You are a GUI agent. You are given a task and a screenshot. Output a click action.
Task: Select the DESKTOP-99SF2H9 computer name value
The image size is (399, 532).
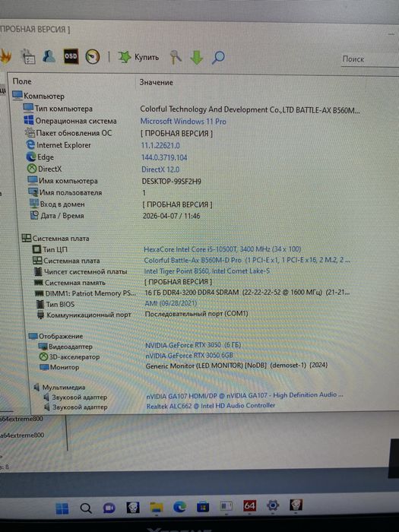[171, 181]
